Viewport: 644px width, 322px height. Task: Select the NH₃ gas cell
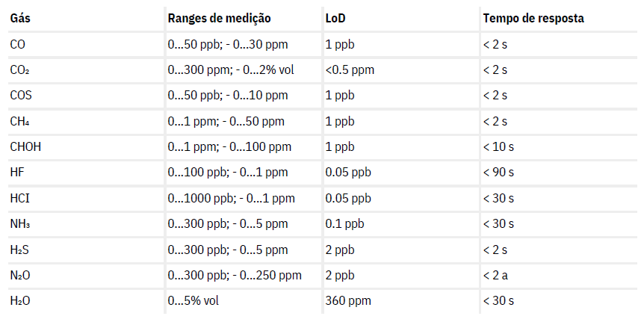click(x=19, y=223)
